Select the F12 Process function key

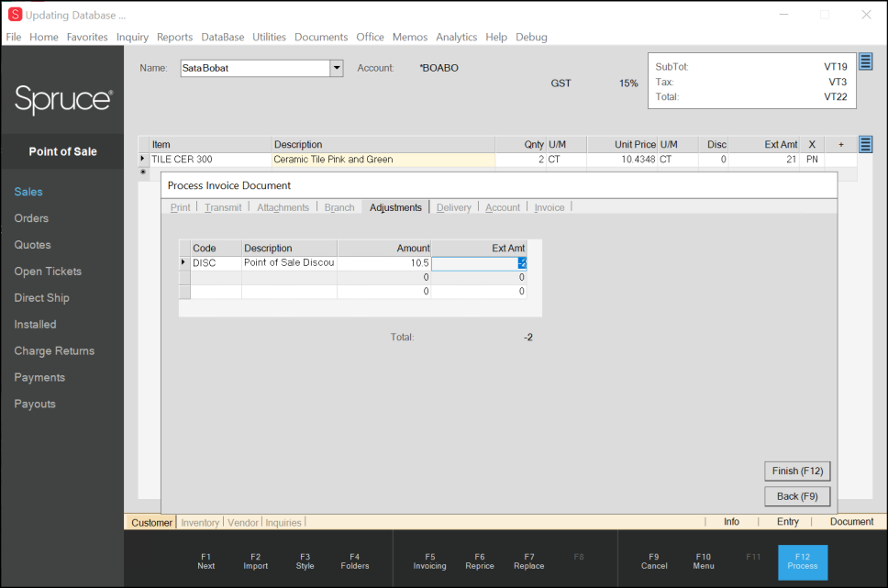click(803, 562)
